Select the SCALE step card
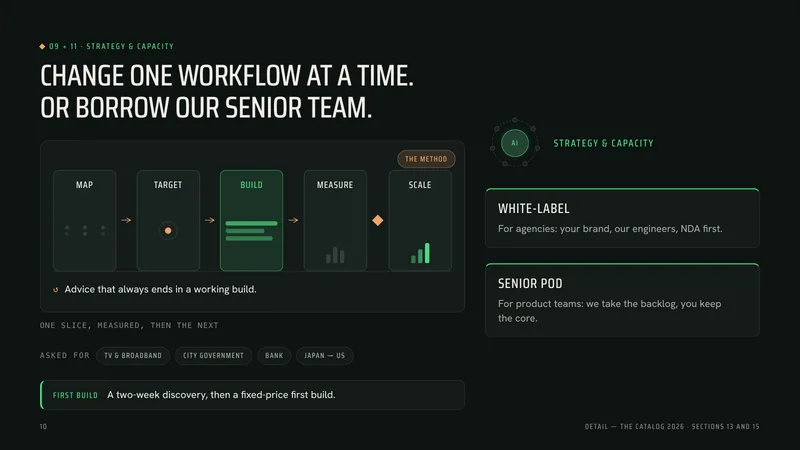The height and width of the screenshot is (450, 800). (x=420, y=220)
